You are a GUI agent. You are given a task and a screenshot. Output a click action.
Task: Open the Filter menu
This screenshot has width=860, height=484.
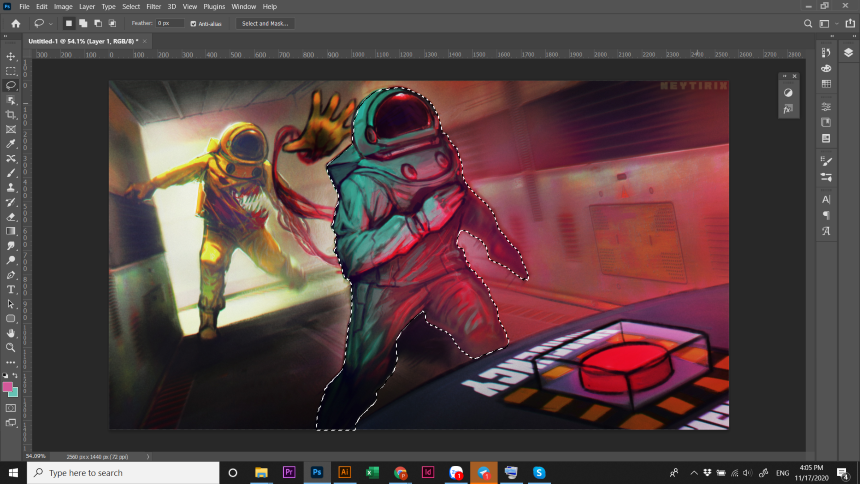tap(153, 6)
